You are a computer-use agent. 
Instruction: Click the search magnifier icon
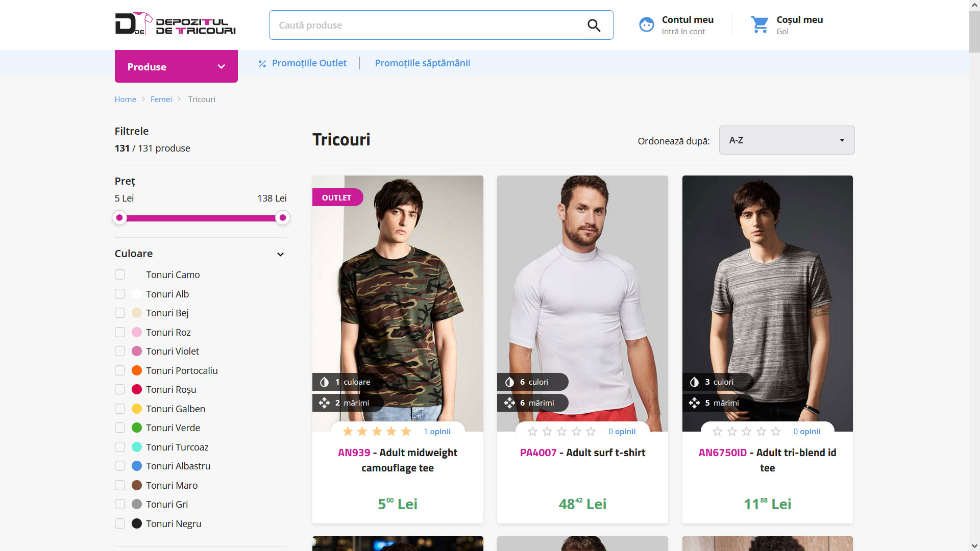594,26
